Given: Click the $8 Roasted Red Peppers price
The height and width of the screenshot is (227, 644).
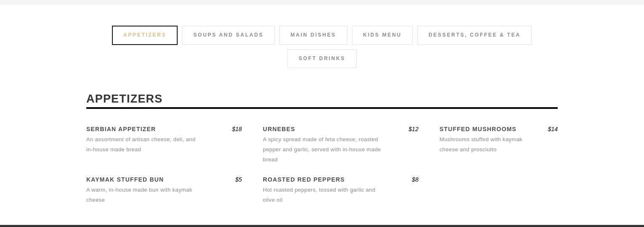Looking at the screenshot, I should pyautogui.click(x=415, y=179).
